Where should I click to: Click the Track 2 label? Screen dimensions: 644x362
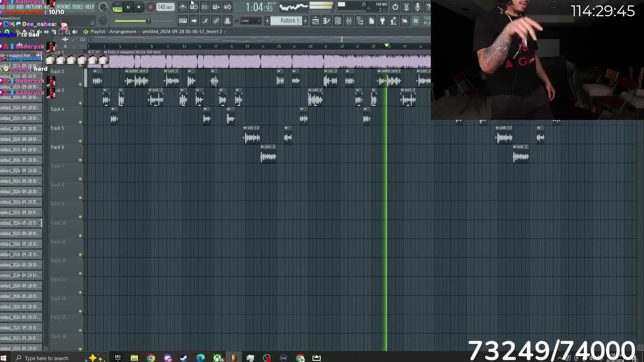point(57,71)
